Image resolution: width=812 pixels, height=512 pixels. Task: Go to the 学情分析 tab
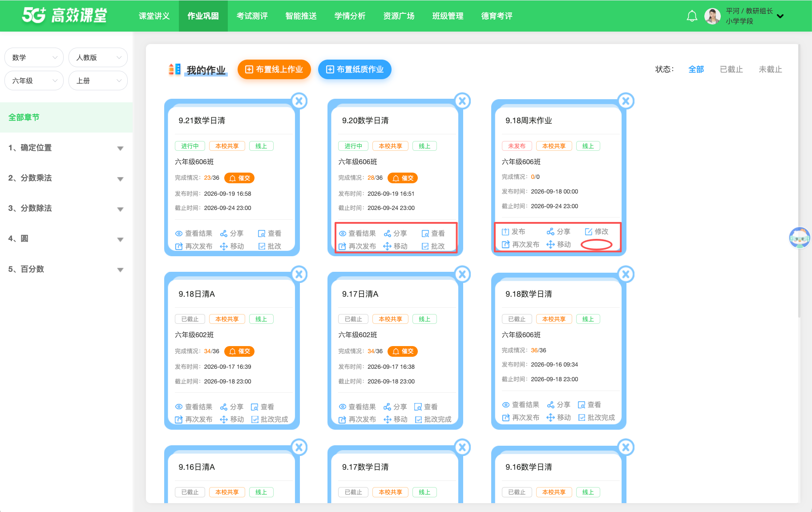[350, 16]
